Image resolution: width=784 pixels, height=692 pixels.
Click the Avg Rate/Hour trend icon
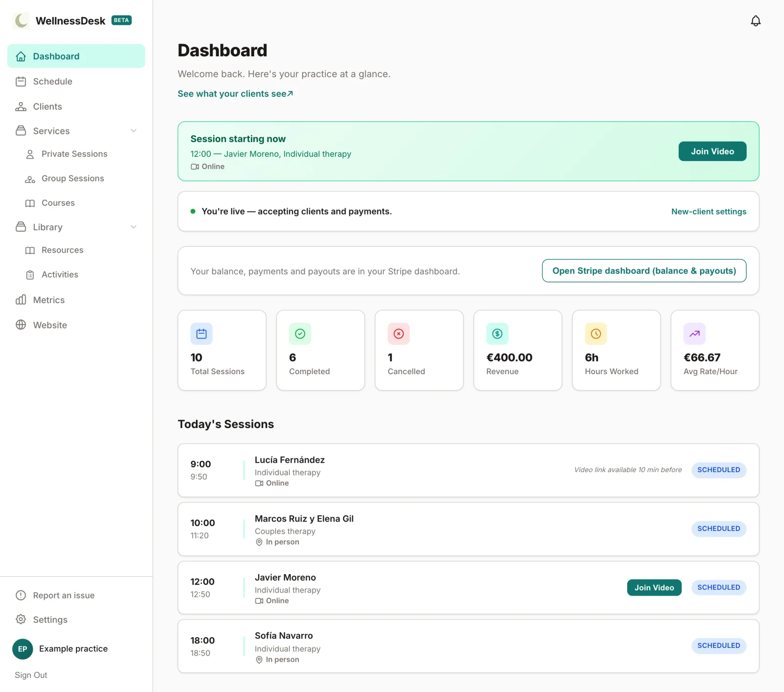(x=694, y=334)
